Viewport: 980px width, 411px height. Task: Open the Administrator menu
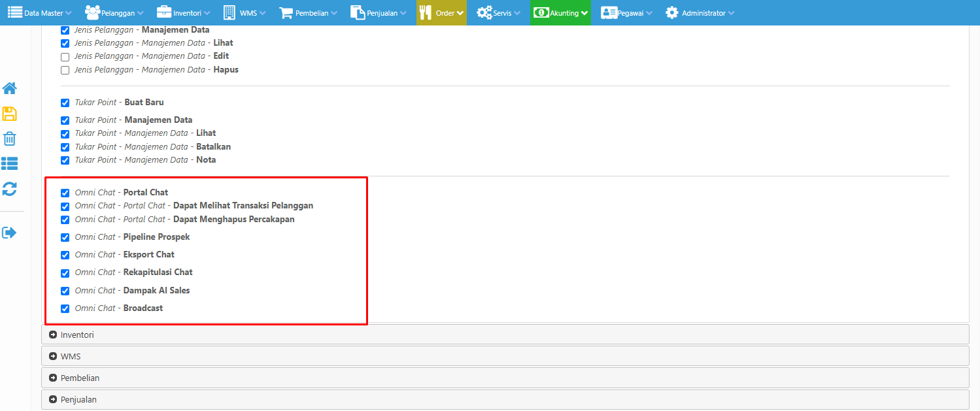click(700, 12)
